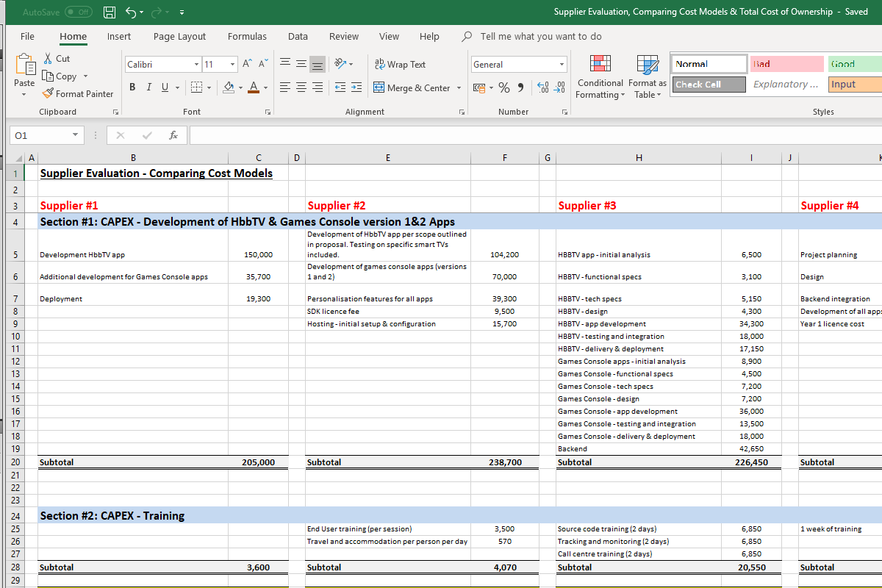Increase decimal places
Viewport: 882px width, 588px height.
pyautogui.click(x=542, y=87)
